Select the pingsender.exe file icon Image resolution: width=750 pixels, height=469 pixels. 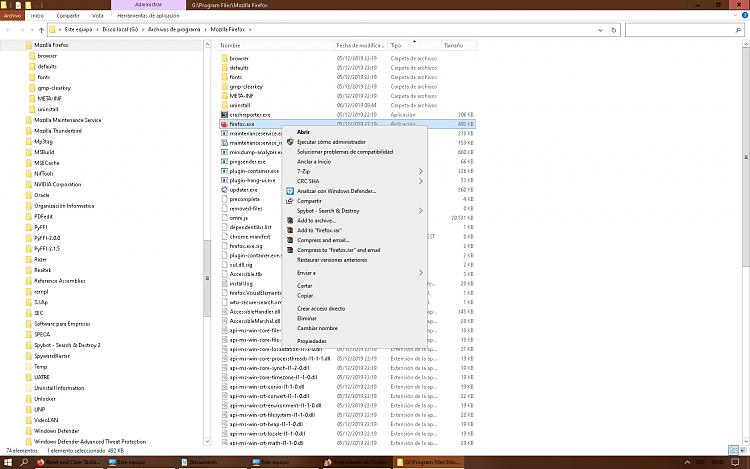[224, 162]
